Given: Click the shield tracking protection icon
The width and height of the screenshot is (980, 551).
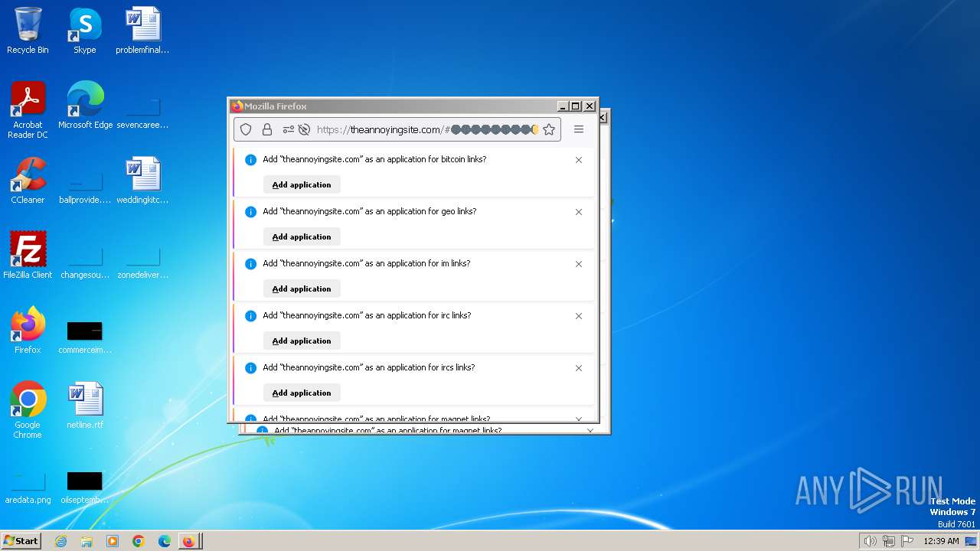Looking at the screenshot, I should 246,130.
